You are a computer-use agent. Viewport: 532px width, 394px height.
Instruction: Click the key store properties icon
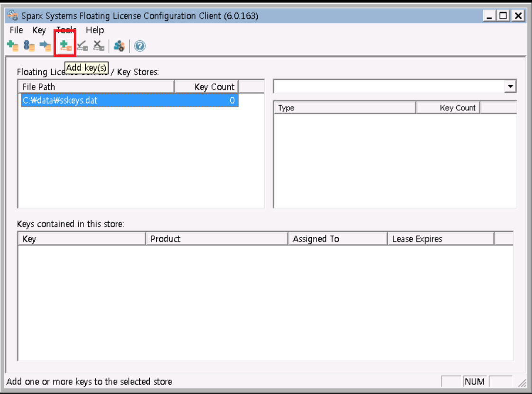pyautogui.click(x=29, y=46)
